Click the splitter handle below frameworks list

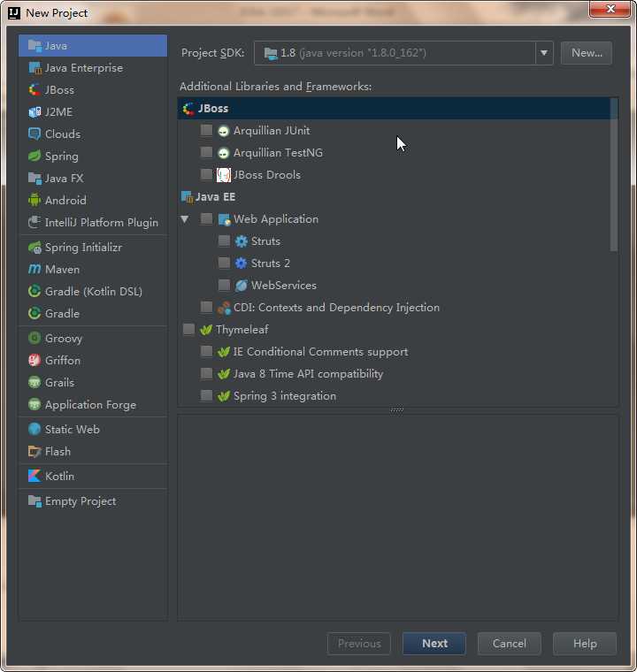(396, 409)
